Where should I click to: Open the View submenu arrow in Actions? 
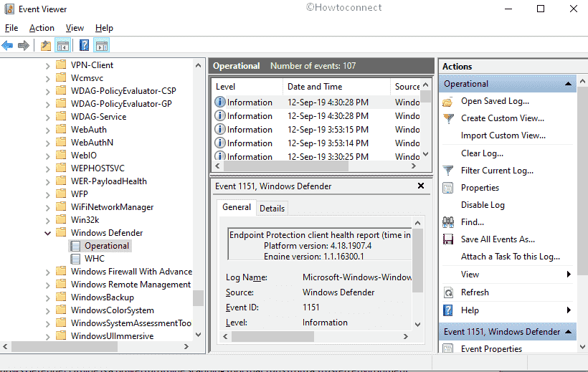tap(569, 274)
